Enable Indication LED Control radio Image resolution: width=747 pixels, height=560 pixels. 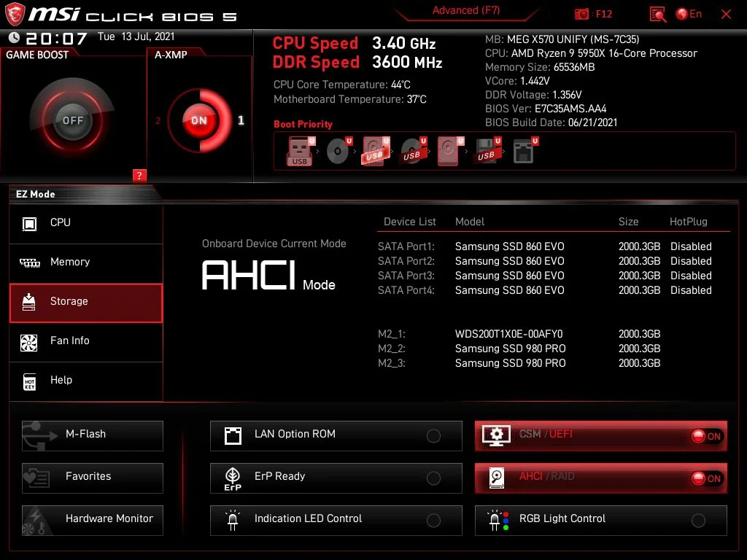433,521
